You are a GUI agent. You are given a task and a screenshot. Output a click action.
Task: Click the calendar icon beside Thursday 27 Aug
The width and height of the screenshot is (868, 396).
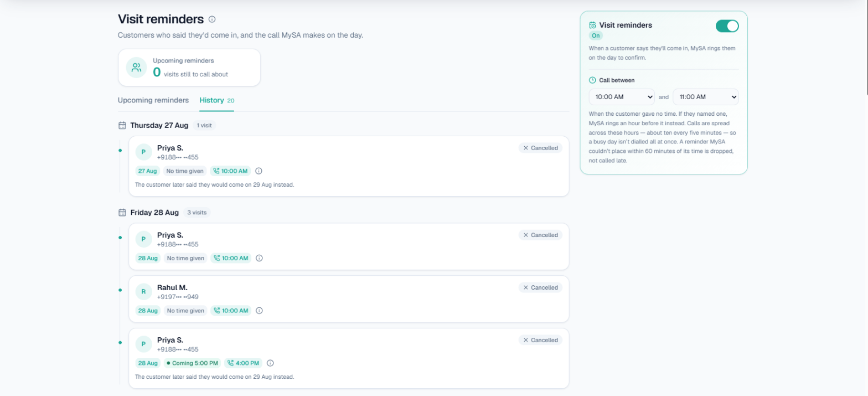tap(123, 125)
